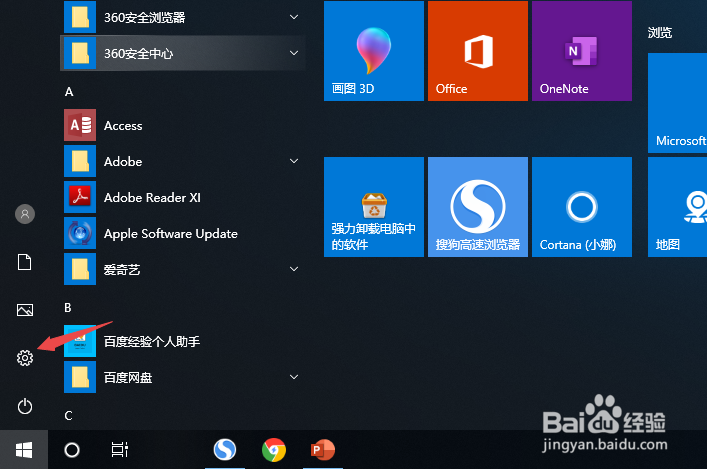Click the 百度网盘 folder icon
Screen dimensions: 707x469
pos(80,377)
